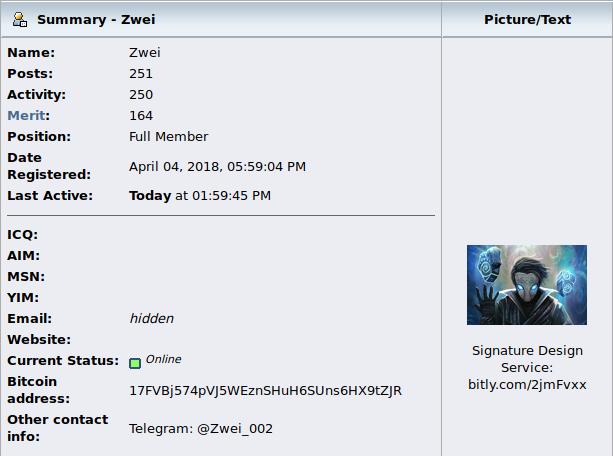This screenshot has width=613, height=456.
Task: Click the post count 251
Action: (x=141, y=74)
